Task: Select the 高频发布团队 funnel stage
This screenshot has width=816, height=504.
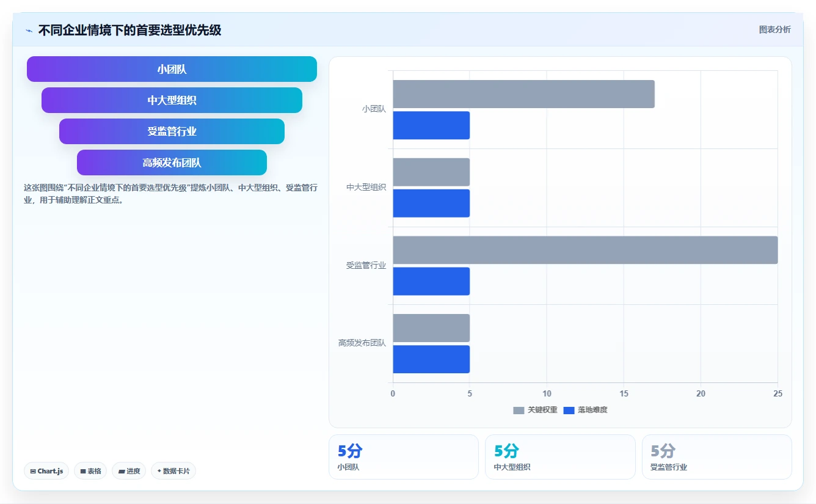Action: [172, 163]
